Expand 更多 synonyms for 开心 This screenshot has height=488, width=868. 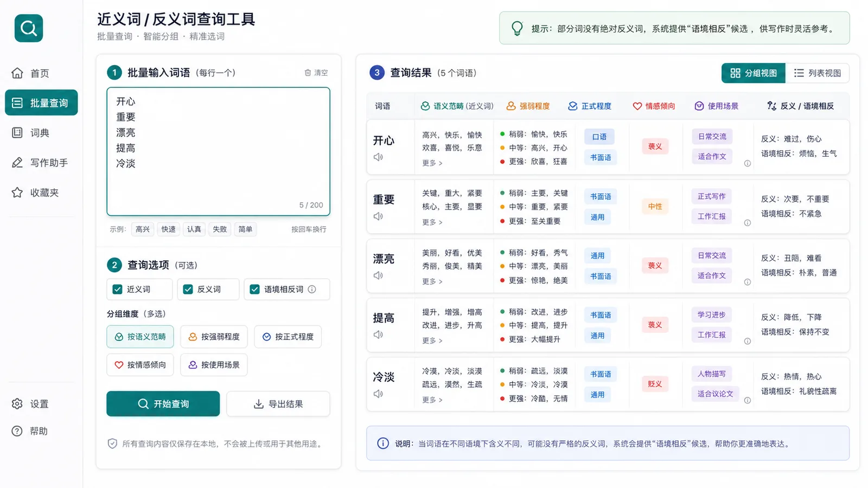(x=432, y=163)
